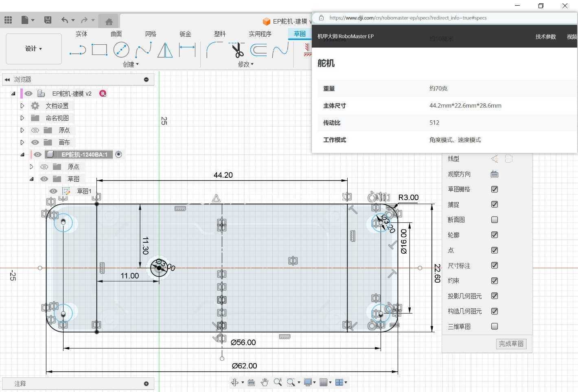
Task: Enable the 断面图 checkbox
Action: [495, 220]
